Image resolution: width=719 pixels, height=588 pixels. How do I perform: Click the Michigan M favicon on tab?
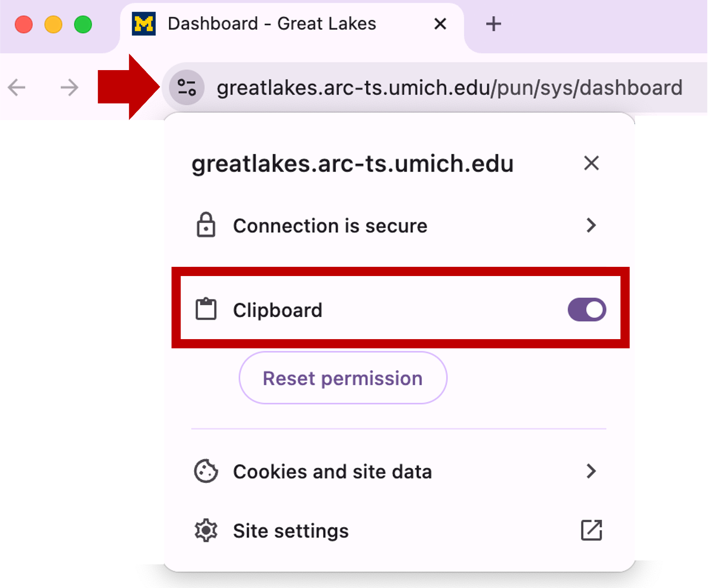click(x=144, y=24)
